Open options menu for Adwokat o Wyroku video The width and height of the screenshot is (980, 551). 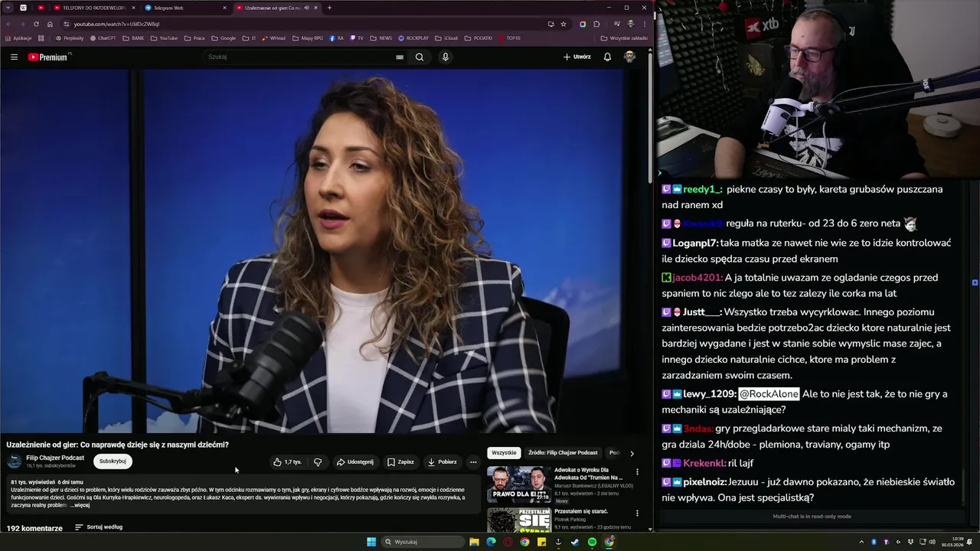tap(637, 472)
